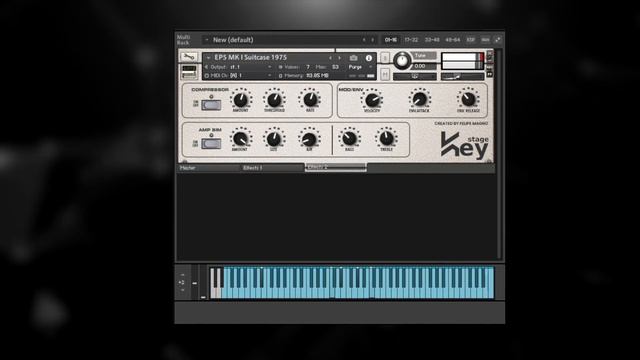Click the aux button next to KSP
The width and height of the screenshot is (640, 360).
(485, 40)
